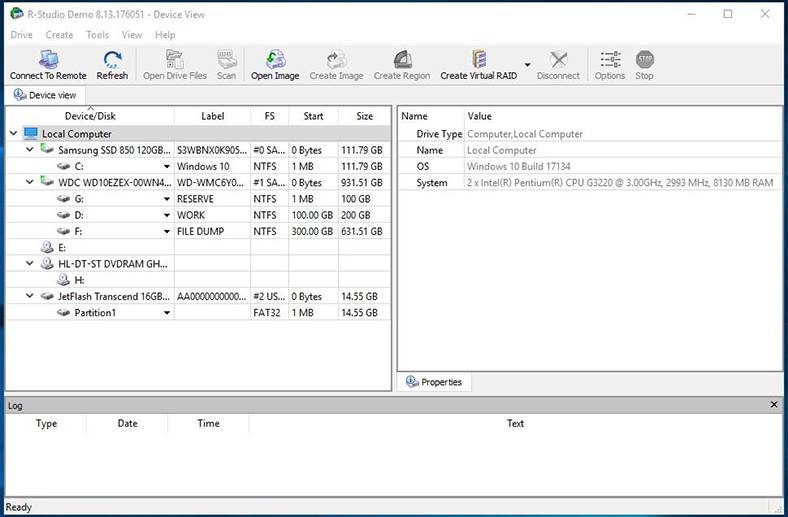Open the Help menu
788x517 pixels.
point(165,35)
